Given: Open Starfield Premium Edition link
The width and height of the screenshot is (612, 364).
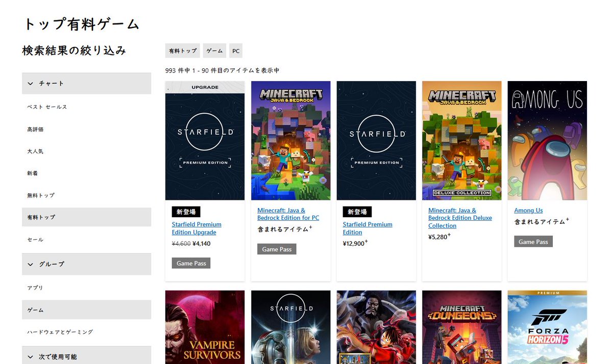Looking at the screenshot, I should pyautogui.click(x=368, y=228).
